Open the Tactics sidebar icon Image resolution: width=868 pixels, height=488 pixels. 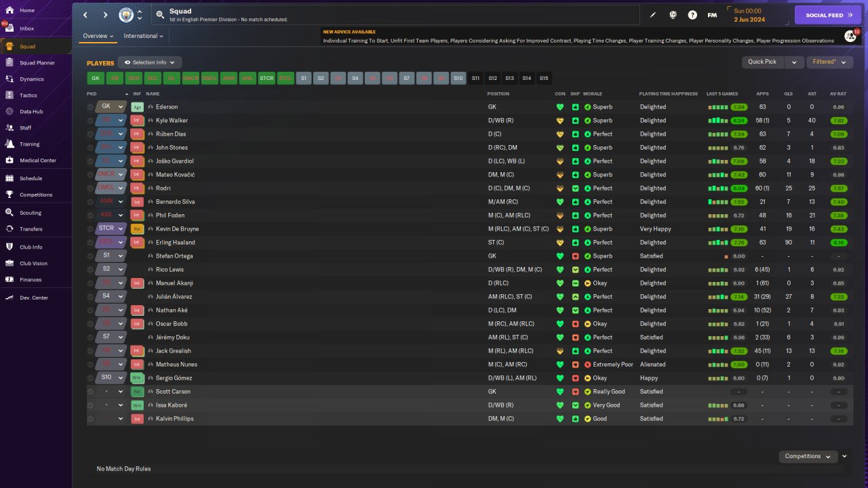pos(9,96)
